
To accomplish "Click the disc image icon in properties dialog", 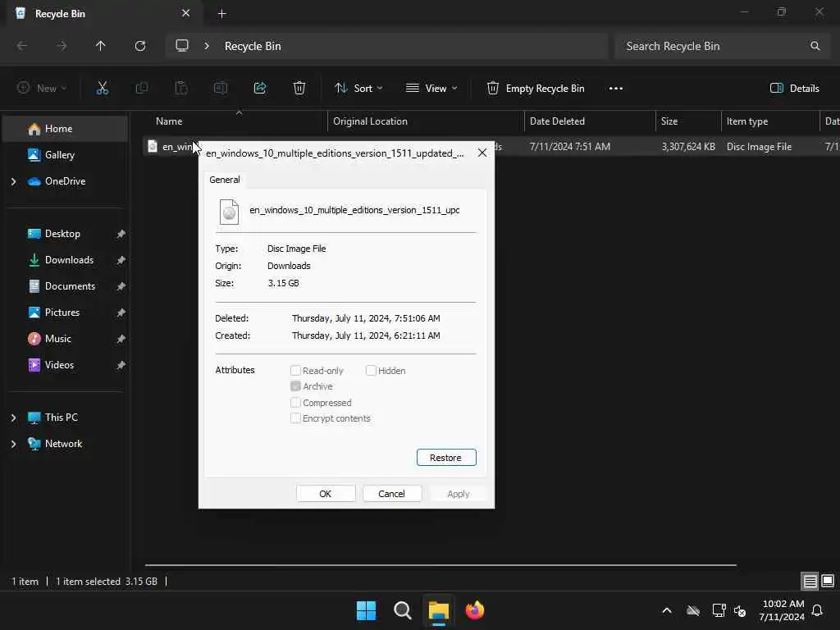I will pos(230,212).
